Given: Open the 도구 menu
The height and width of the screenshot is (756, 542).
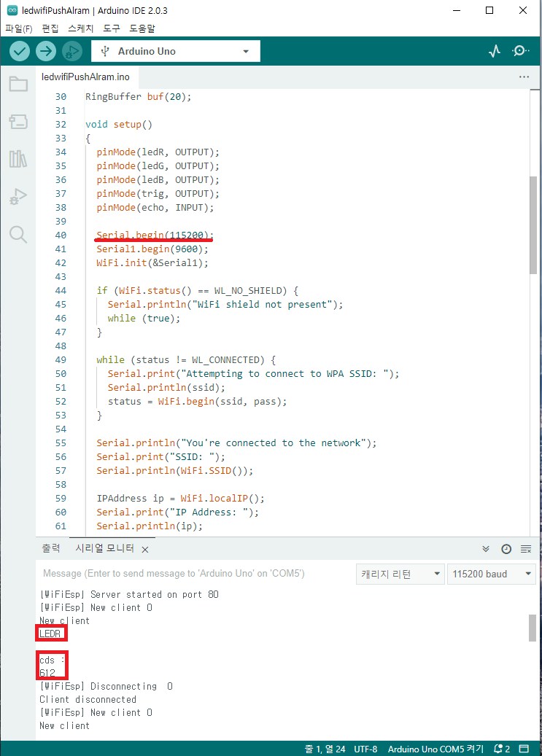Looking at the screenshot, I should 112,28.
